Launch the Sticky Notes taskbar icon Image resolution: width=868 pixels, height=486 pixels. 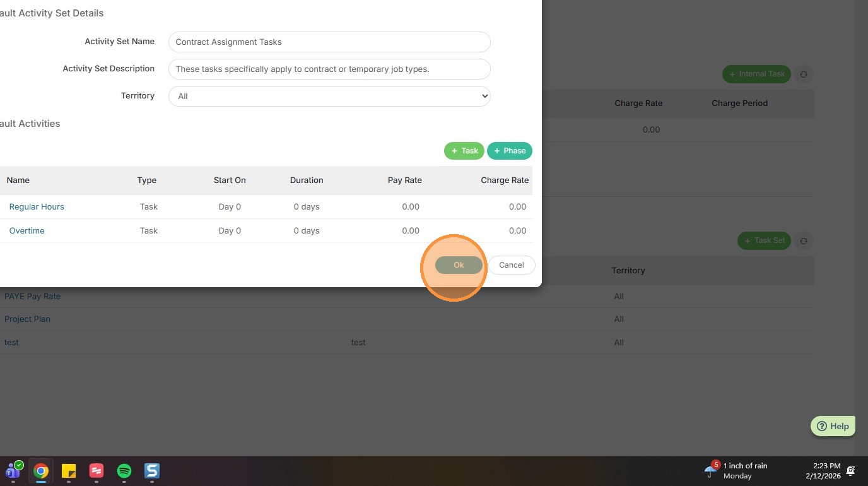[x=69, y=471]
